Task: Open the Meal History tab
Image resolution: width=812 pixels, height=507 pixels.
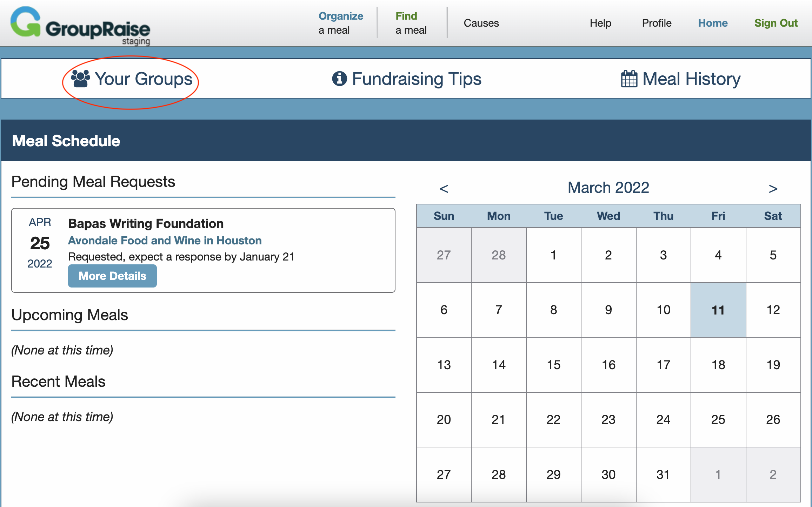Action: tap(691, 79)
